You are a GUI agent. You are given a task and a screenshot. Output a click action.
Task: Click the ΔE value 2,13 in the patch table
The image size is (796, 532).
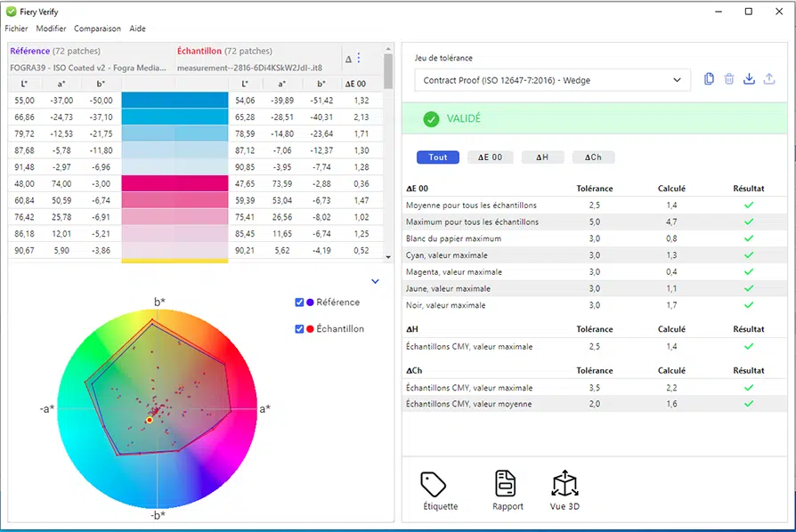point(361,117)
